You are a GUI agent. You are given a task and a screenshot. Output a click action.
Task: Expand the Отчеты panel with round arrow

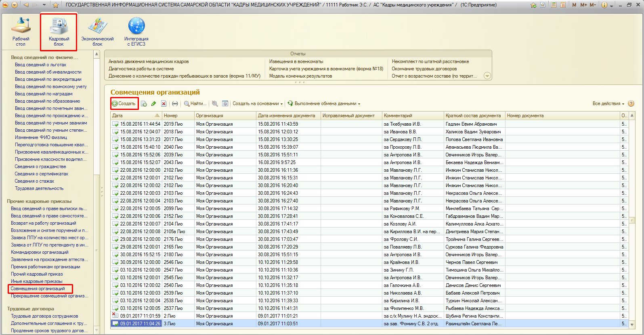487,76
